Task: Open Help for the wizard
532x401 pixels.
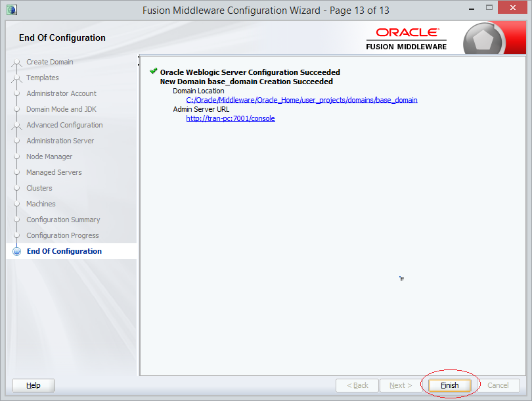Action: [33, 385]
